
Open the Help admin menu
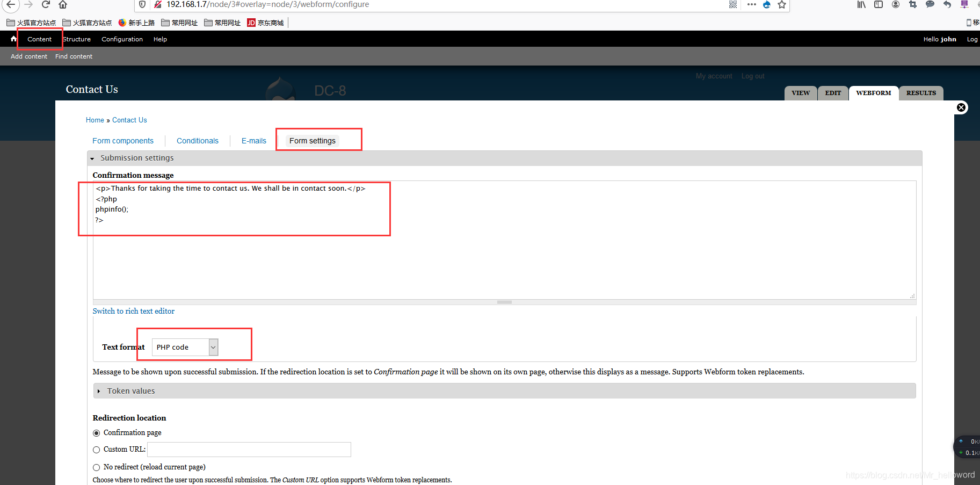pyautogui.click(x=160, y=39)
